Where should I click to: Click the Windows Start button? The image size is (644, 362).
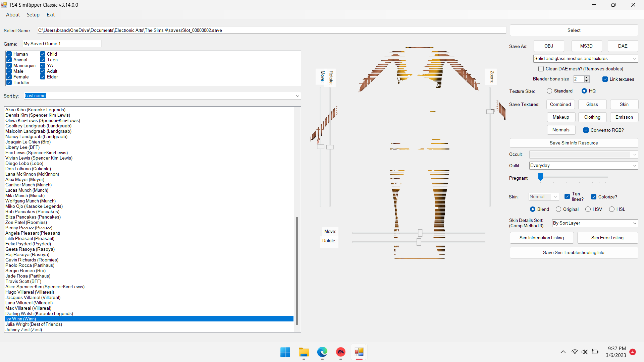point(285,352)
